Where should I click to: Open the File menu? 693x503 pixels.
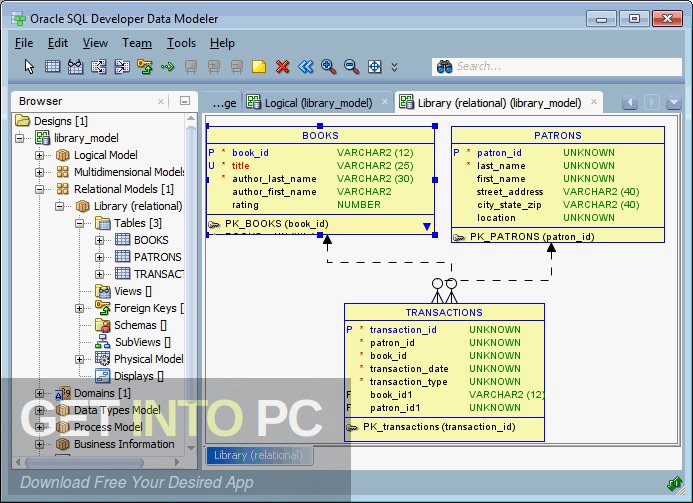point(24,43)
